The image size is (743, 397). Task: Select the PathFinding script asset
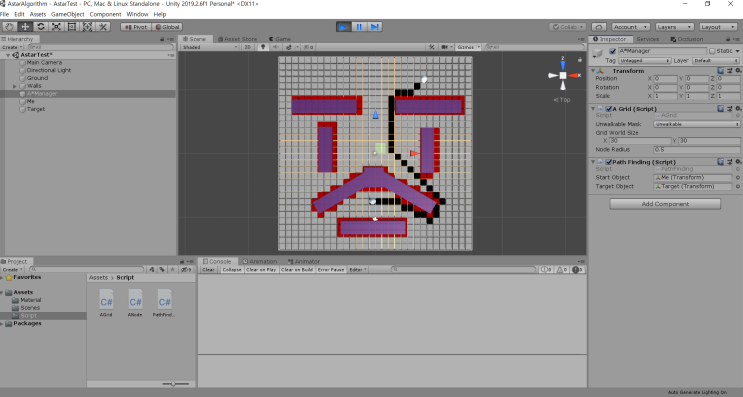(164, 303)
